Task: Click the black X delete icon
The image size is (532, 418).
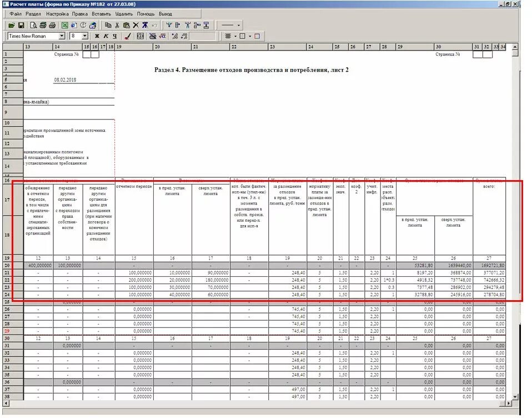Action: 135,25
